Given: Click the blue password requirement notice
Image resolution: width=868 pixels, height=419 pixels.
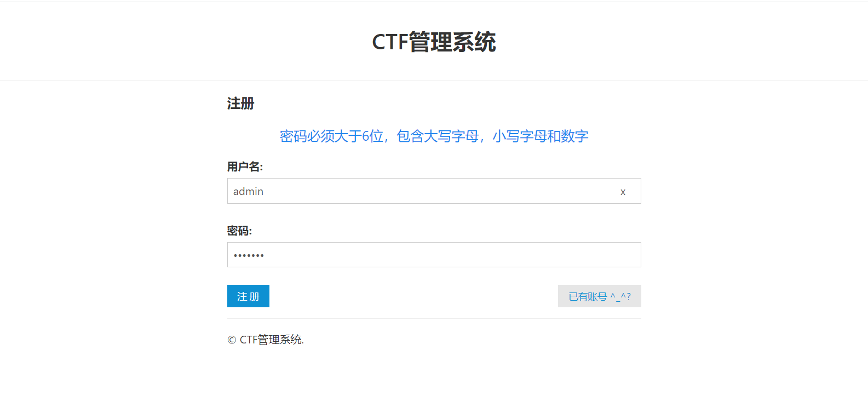Looking at the screenshot, I should (x=434, y=136).
